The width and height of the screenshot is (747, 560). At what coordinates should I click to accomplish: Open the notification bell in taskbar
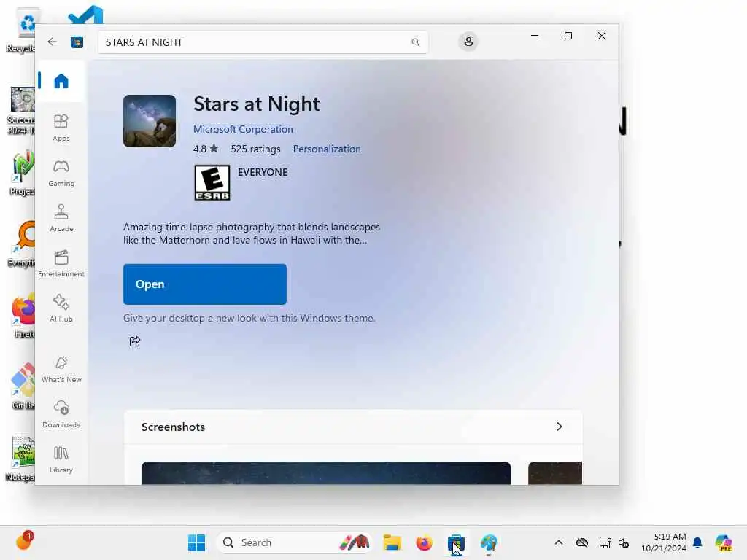click(x=697, y=542)
